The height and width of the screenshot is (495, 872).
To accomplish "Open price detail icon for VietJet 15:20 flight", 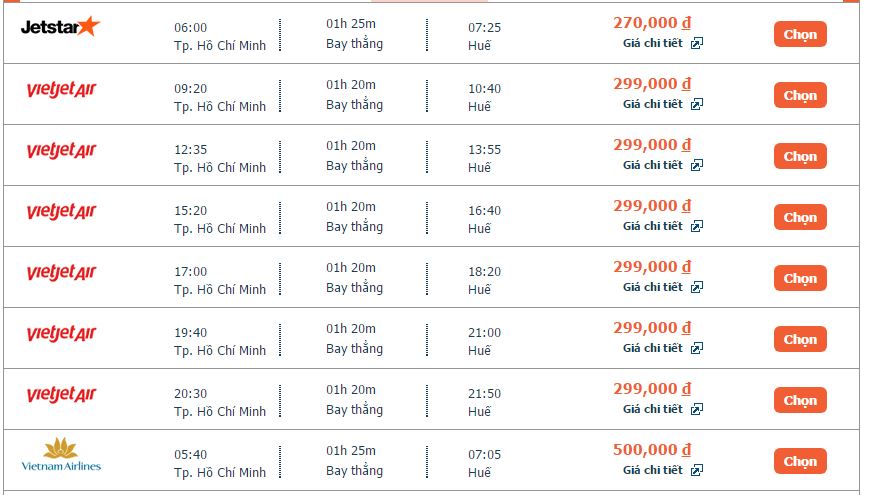I will tap(696, 226).
